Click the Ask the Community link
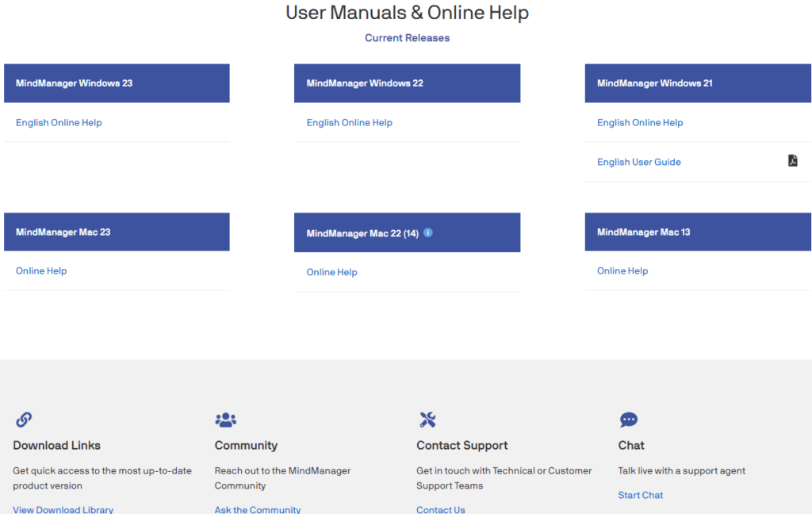 258,509
